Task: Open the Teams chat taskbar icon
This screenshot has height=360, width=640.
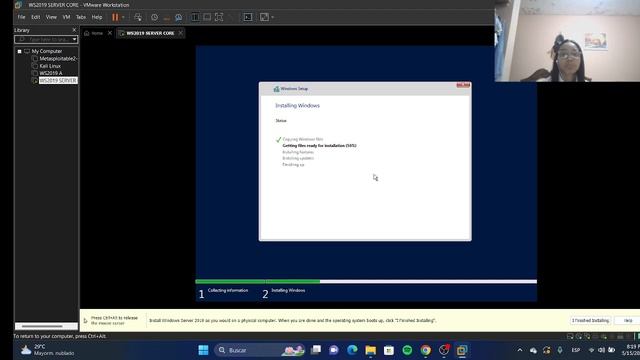Action: click(x=334, y=350)
